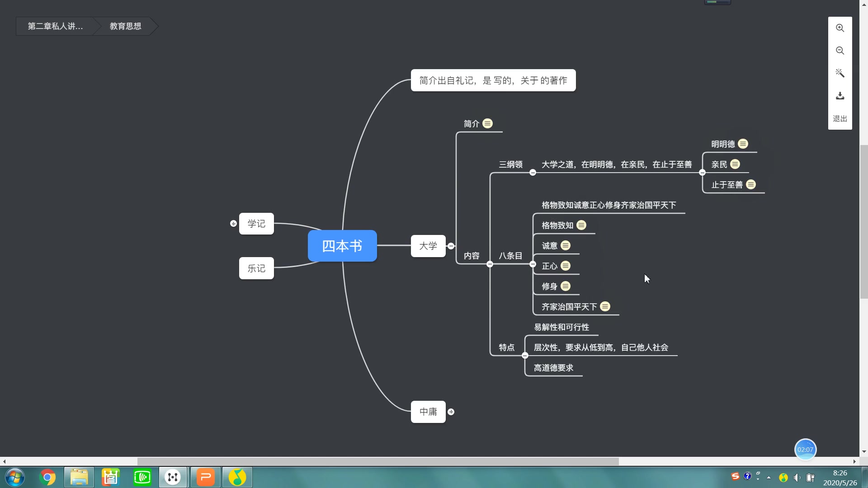This screenshot has height=488, width=868.
Task: Select the 特点 label
Action: pyautogui.click(x=506, y=347)
